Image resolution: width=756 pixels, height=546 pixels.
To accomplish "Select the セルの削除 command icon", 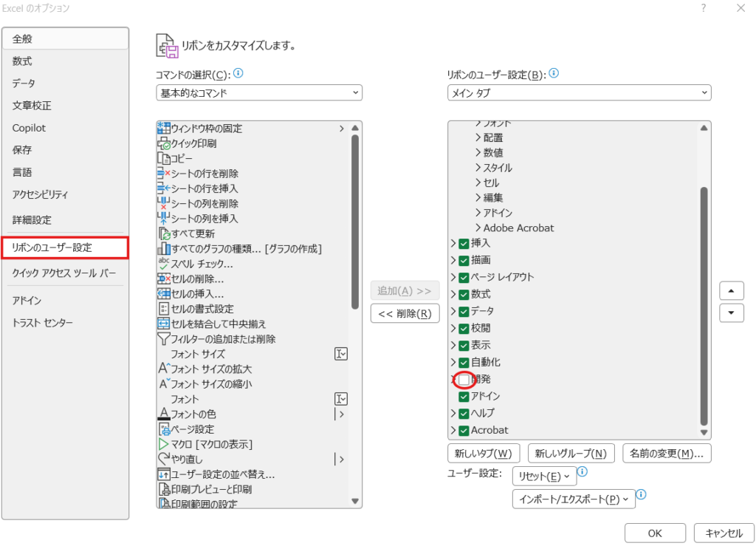I will click(164, 279).
